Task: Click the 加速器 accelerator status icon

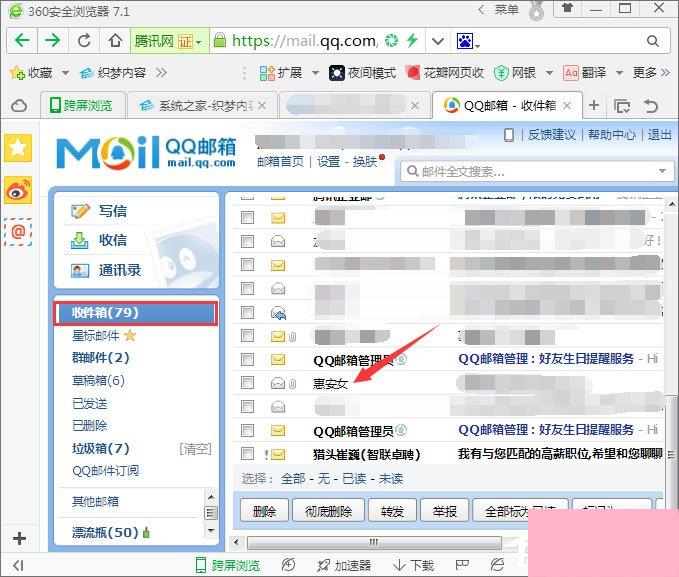Action: (x=344, y=565)
